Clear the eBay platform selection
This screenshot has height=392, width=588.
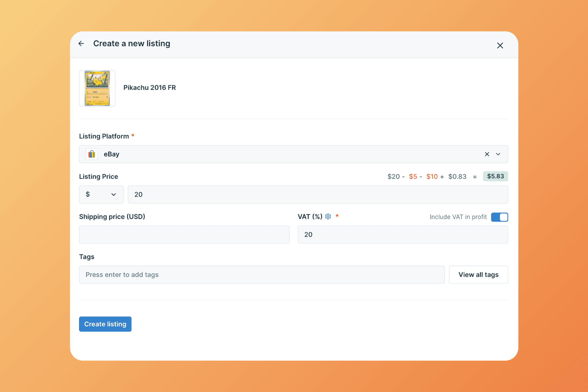[487, 154]
